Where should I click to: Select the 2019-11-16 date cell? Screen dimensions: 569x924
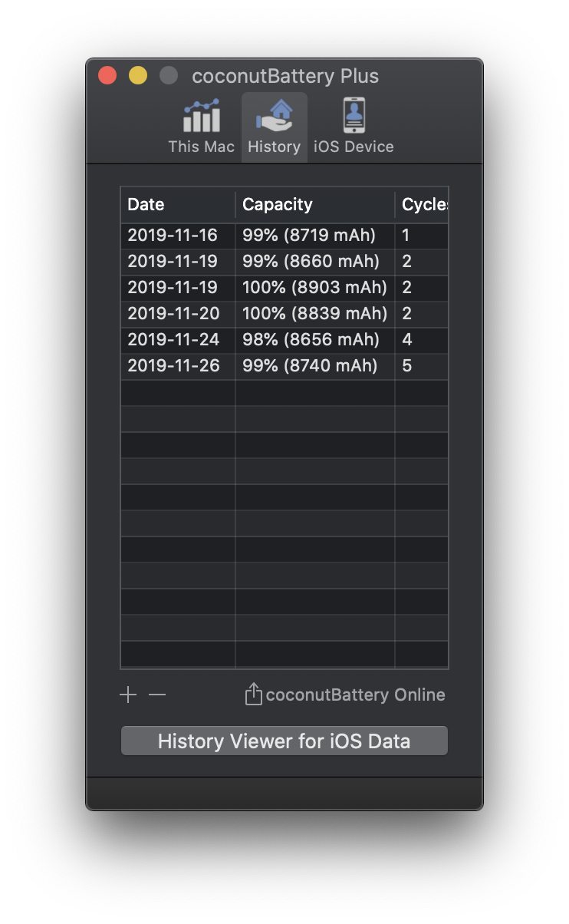click(178, 236)
